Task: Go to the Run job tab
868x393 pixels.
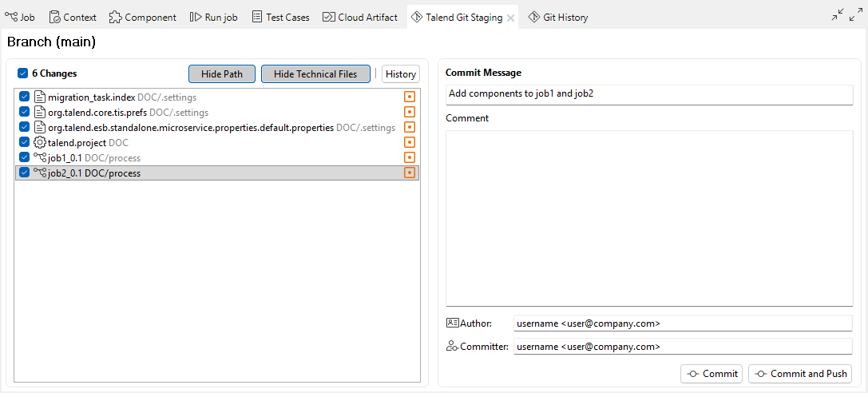Action: click(214, 17)
